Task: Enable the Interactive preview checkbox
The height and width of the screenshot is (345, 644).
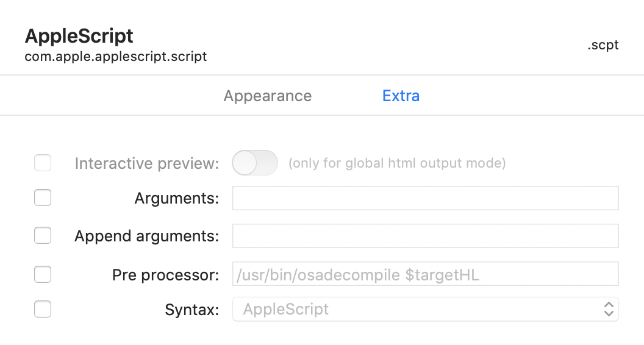Action: (43, 163)
